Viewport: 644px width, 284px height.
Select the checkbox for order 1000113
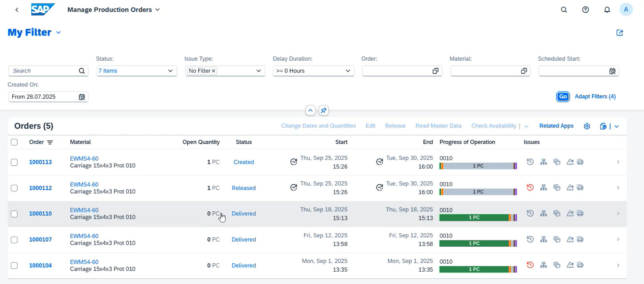coord(14,162)
